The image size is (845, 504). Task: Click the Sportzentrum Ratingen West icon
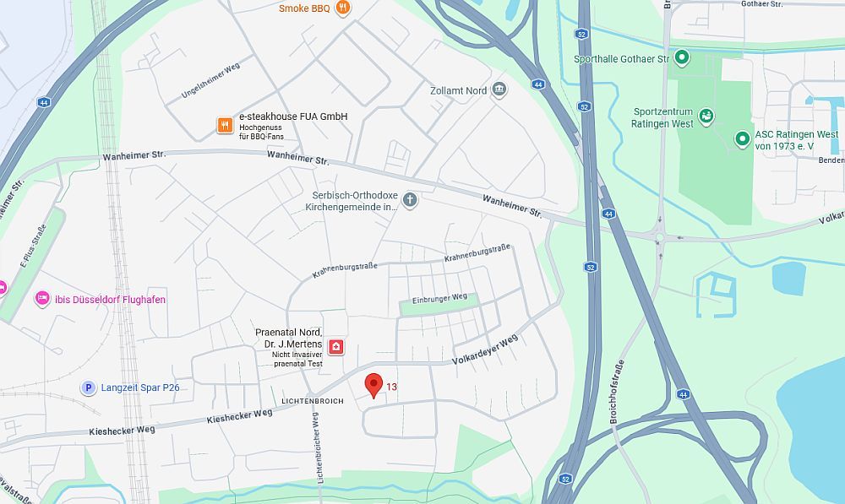pyautogui.click(x=706, y=117)
